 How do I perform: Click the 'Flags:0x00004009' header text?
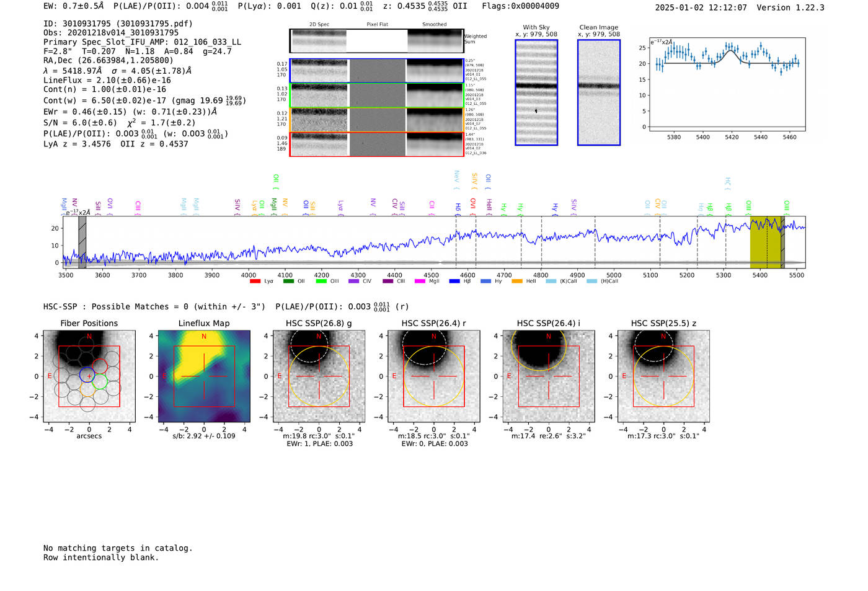point(520,6)
